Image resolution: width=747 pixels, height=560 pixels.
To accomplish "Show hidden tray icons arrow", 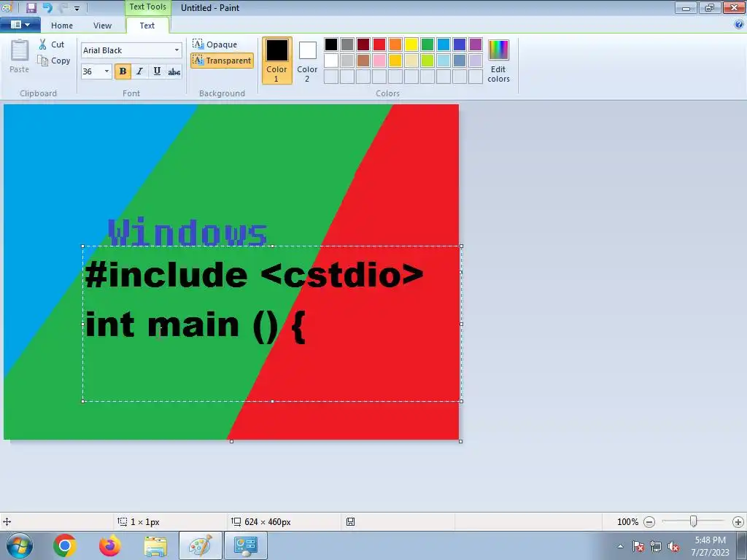I will coord(620,546).
